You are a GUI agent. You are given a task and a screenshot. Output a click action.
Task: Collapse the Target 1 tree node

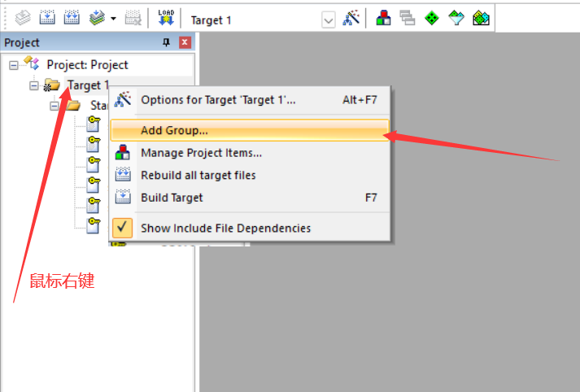33,85
